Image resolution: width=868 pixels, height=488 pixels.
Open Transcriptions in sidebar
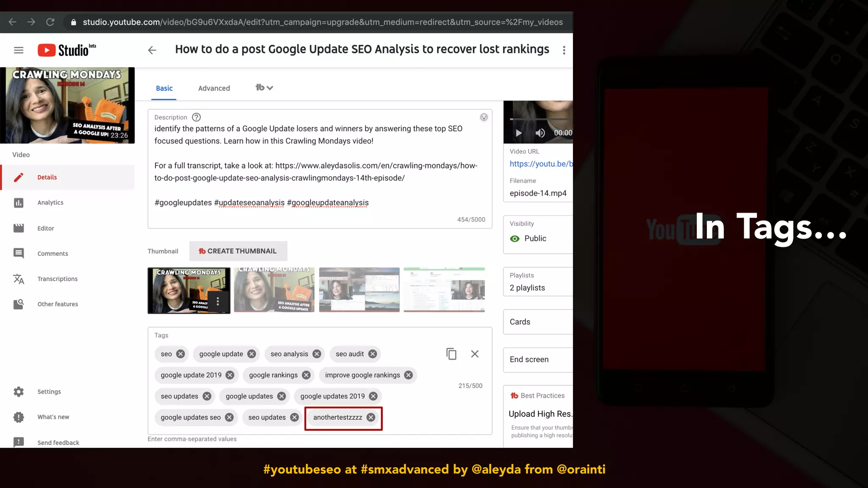click(x=68, y=279)
